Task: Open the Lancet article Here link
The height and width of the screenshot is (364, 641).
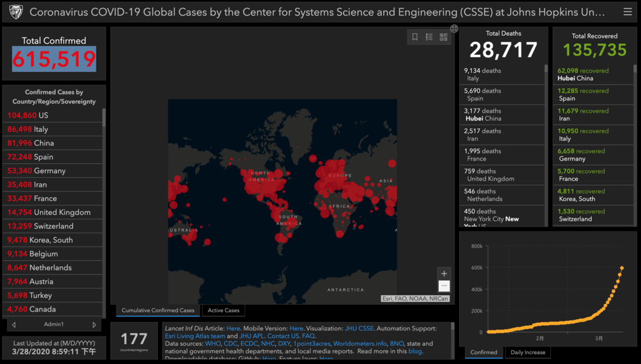Action: click(x=233, y=328)
